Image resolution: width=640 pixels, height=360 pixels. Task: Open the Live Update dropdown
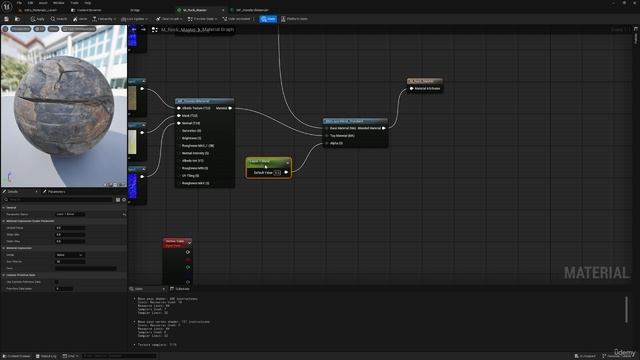(x=134, y=19)
